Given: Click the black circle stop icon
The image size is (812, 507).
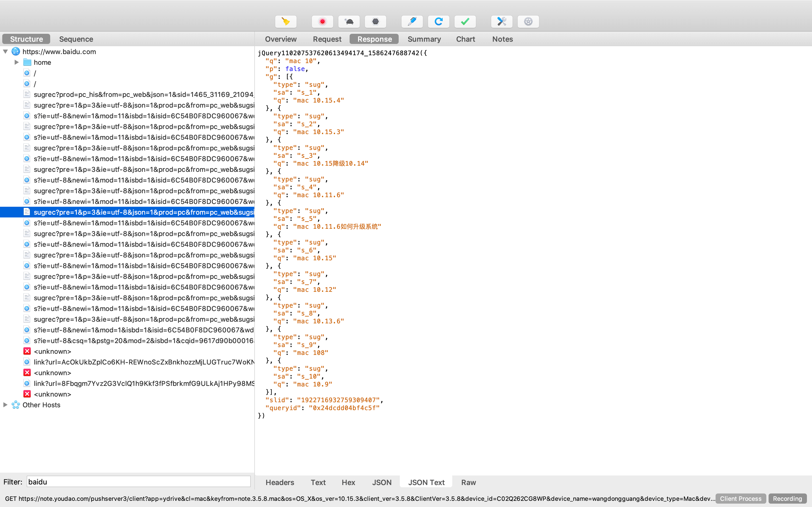Looking at the screenshot, I should 375,22.
